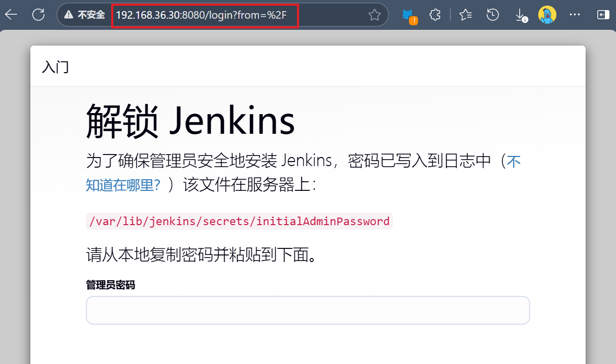Open the three-dot settings menu
Image resolution: width=616 pixels, height=364 pixels.
[575, 15]
